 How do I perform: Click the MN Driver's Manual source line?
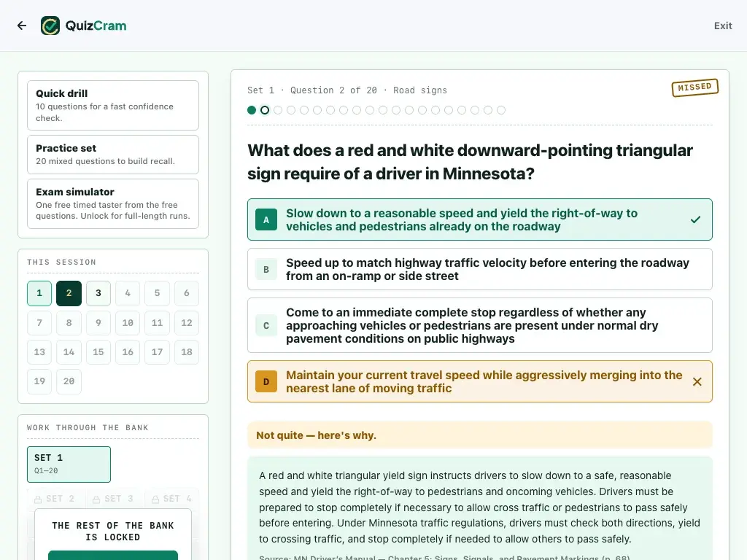click(x=444, y=557)
